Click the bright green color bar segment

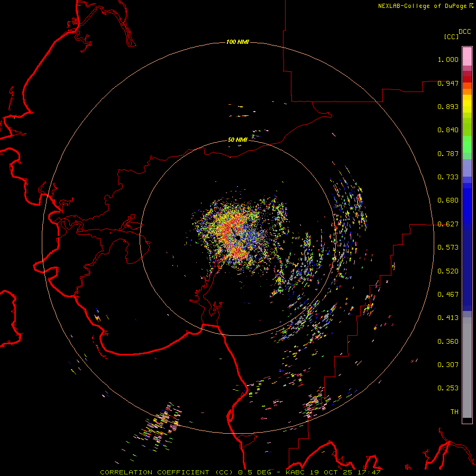tap(467, 144)
